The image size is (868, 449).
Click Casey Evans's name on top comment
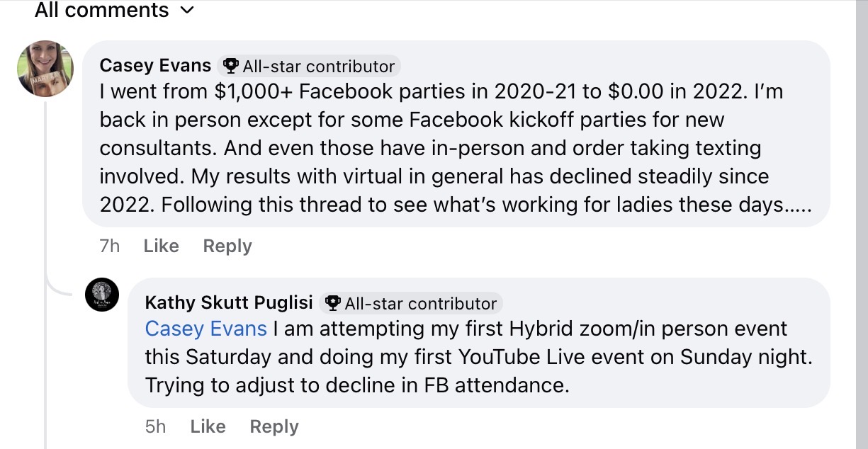pos(155,66)
